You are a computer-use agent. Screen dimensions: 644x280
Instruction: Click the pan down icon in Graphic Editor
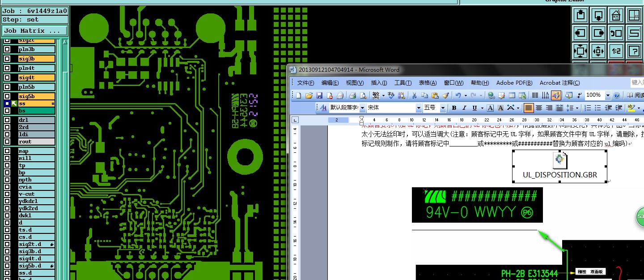[x=598, y=15]
